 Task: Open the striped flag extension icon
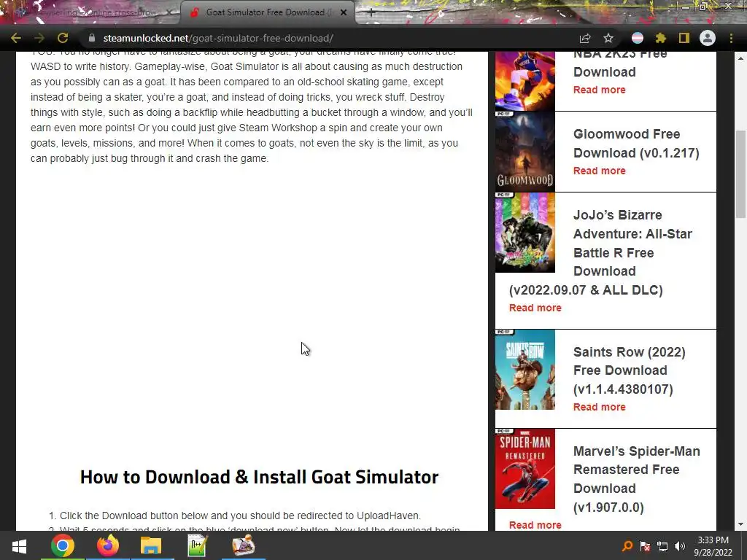tap(638, 38)
